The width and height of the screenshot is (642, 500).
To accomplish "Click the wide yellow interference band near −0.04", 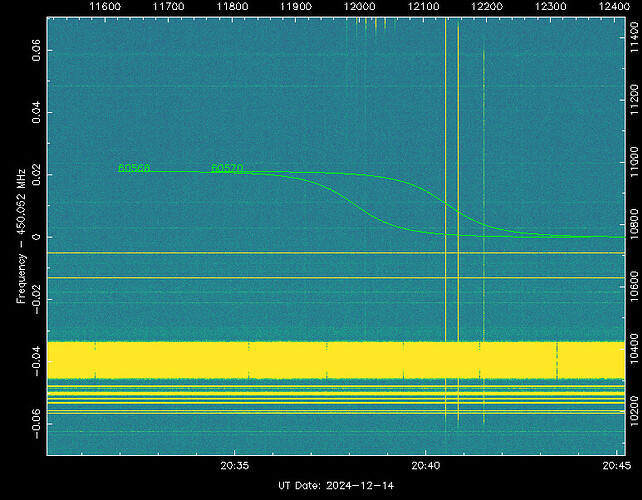I will tap(336, 360).
